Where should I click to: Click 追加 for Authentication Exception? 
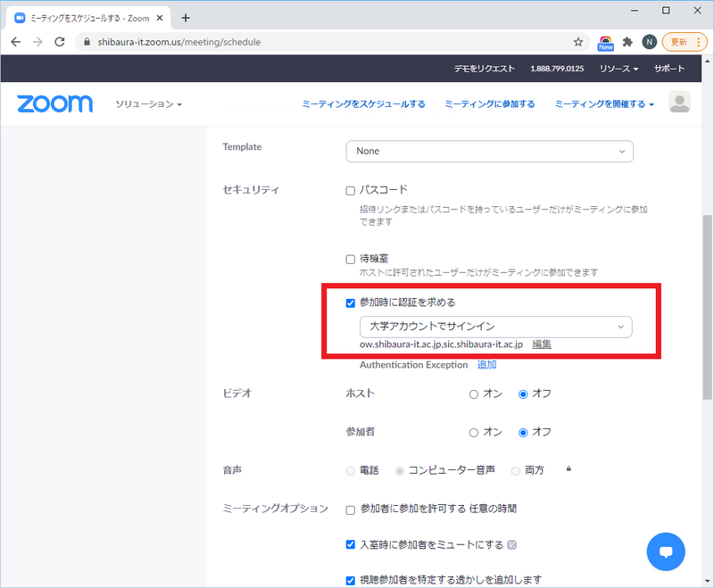click(x=486, y=365)
